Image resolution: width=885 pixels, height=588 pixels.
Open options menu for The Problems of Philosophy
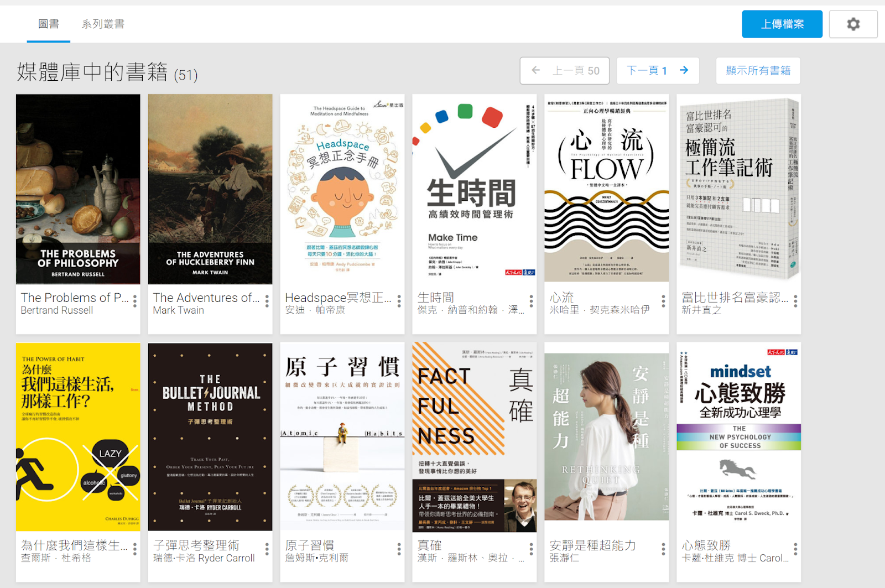[134, 301]
